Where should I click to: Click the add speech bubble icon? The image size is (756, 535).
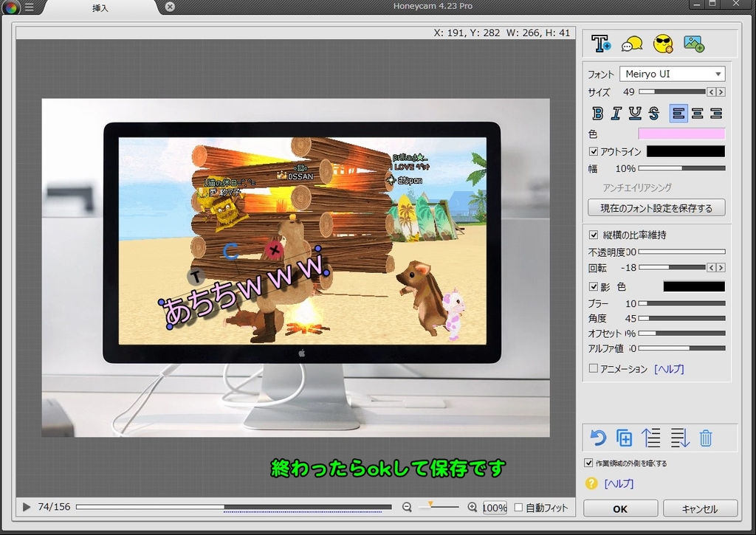tap(632, 44)
